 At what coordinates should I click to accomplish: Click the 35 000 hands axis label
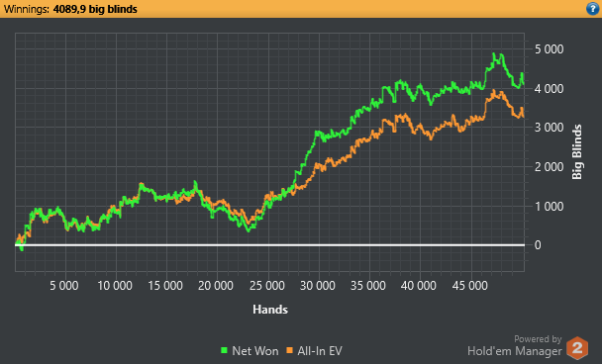[367, 286]
